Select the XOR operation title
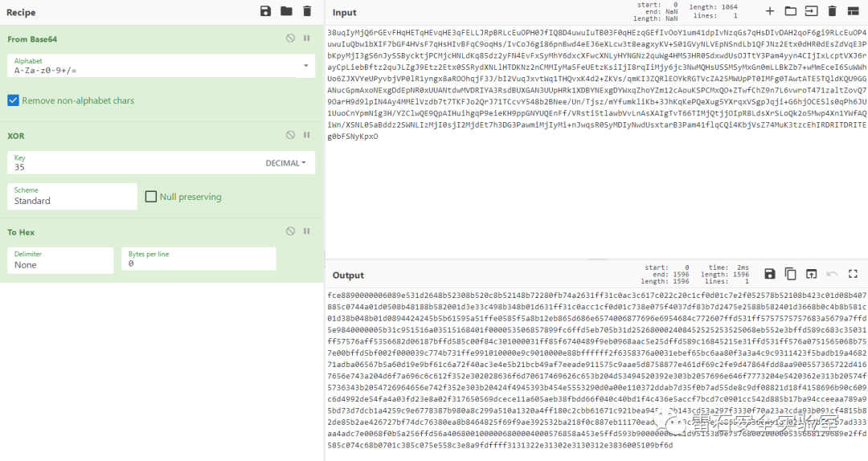Screen dimensions: 868x461 [x=16, y=136]
